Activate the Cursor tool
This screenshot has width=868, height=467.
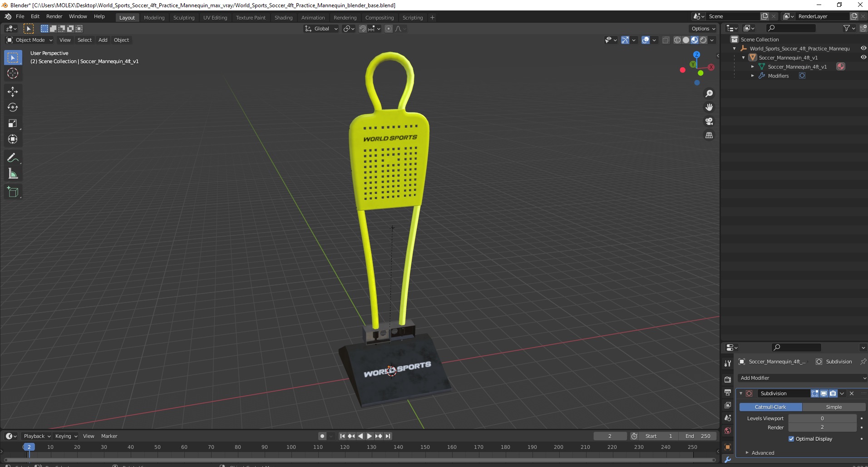[x=13, y=73]
